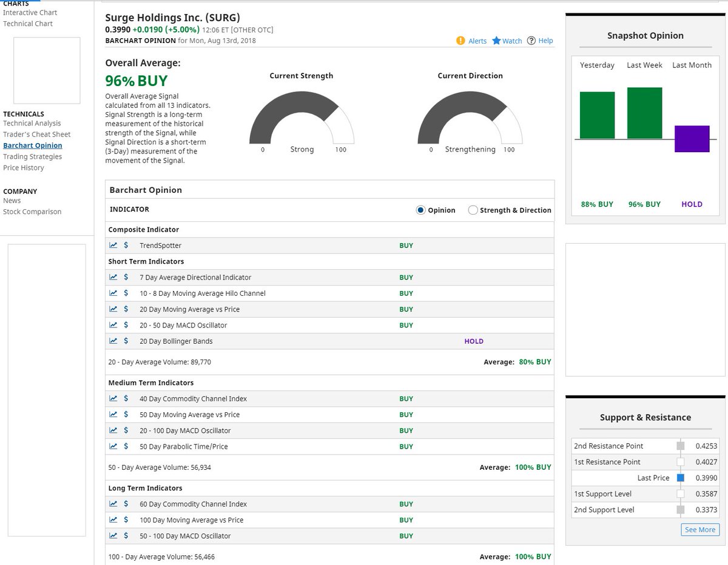Click dollar icon for 20 - 100 Day MACD Oscillator
The image size is (728, 565).
(126, 430)
